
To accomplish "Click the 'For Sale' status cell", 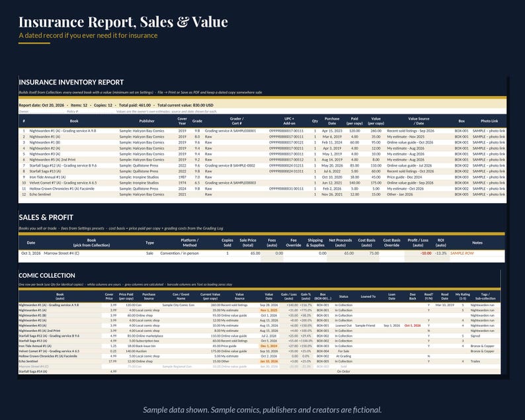I will coord(344,351).
